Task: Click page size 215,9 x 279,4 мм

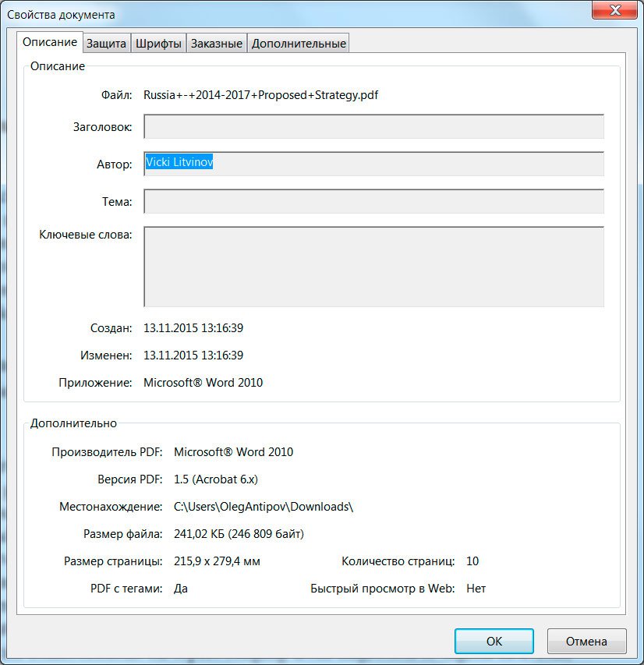Action: (217, 561)
